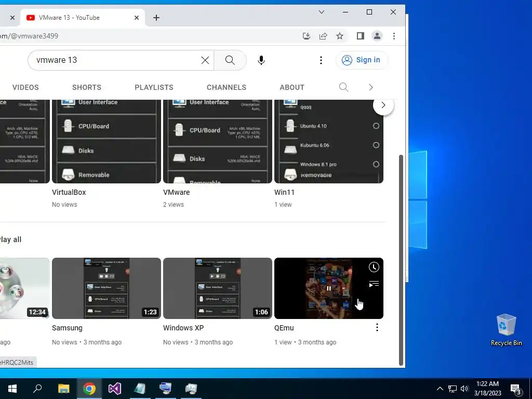Viewport: 532px width, 399px height.
Task: Open a new Chrome tab
Action: tap(156, 18)
